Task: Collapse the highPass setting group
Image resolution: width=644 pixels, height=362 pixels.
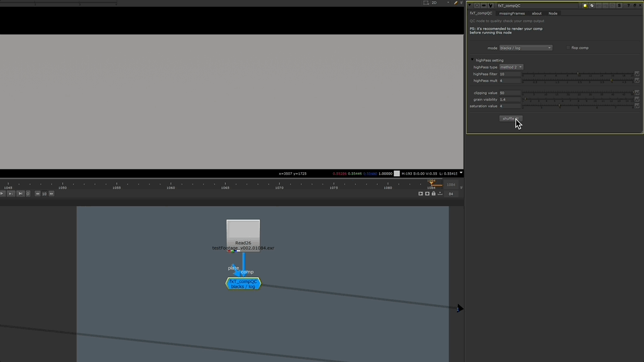Action: coord(472,60)
